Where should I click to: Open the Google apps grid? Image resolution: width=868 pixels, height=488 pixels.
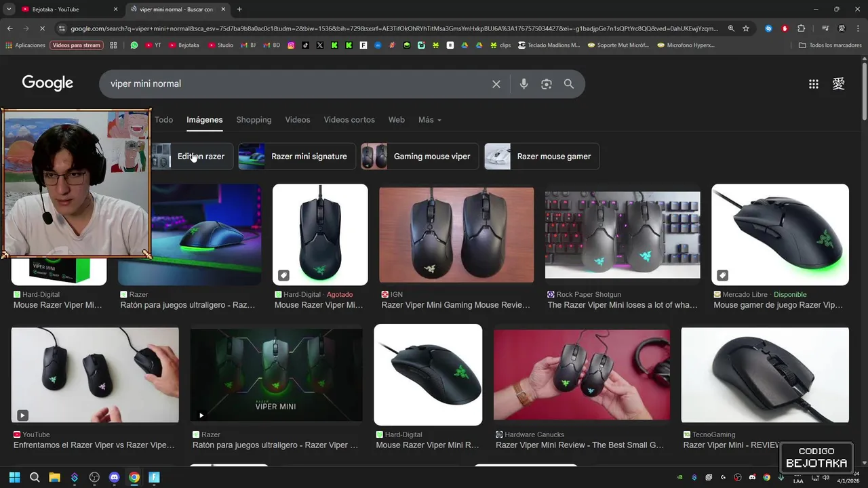(814, 84)
